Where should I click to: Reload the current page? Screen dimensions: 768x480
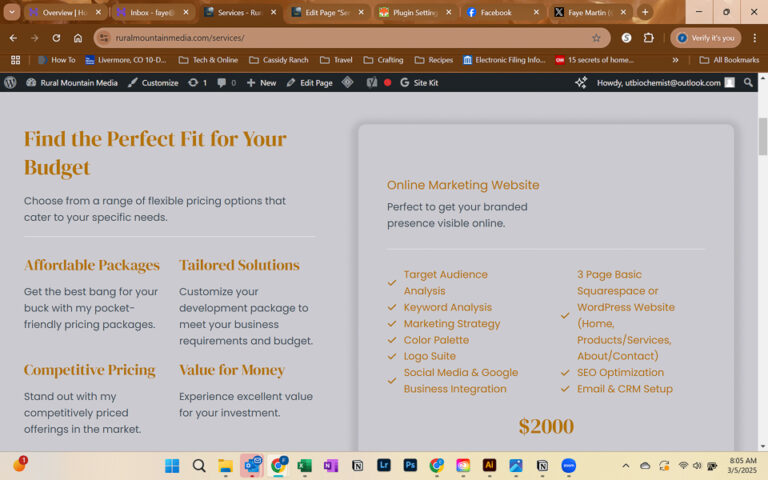pyautogui.click(x=56, y=38)
